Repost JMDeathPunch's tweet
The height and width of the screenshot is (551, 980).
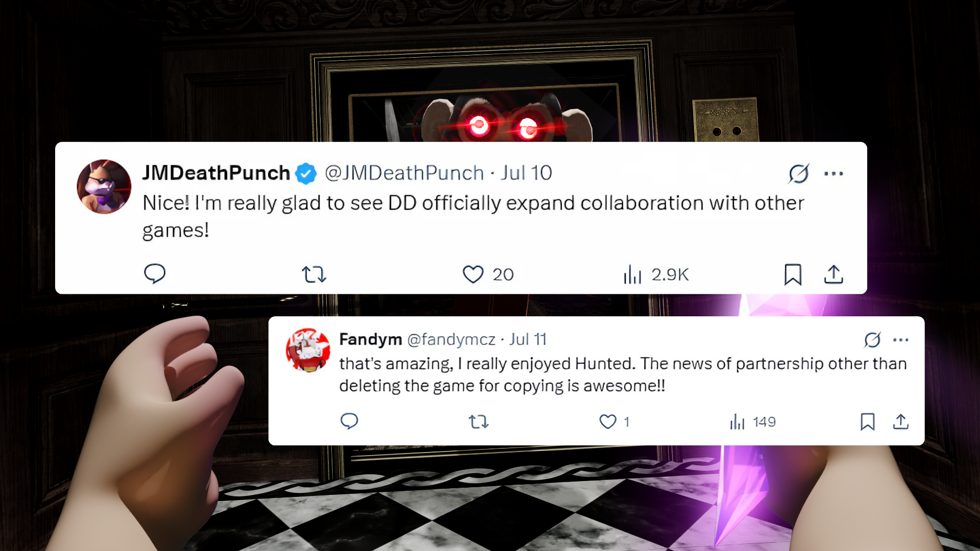(x=314, y=274)
